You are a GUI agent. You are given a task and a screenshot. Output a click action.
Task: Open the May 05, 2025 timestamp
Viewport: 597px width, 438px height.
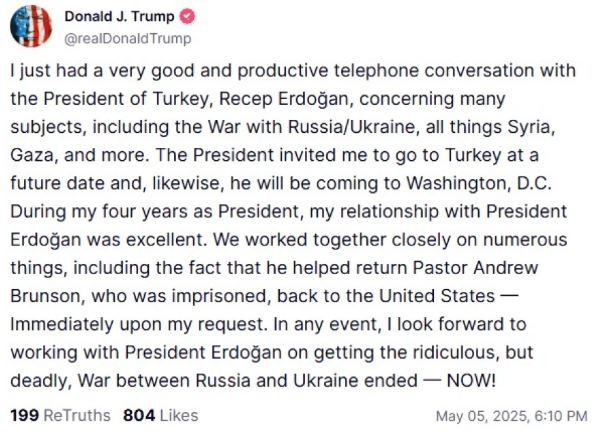click(x=511, y=416)
